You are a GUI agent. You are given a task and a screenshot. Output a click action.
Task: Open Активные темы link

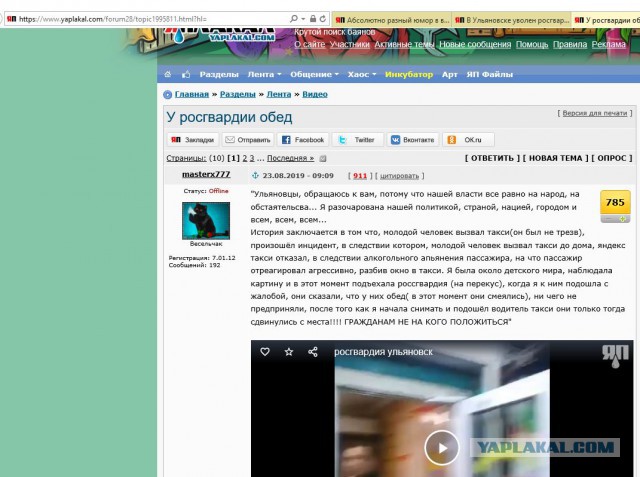tap(404, 44)
